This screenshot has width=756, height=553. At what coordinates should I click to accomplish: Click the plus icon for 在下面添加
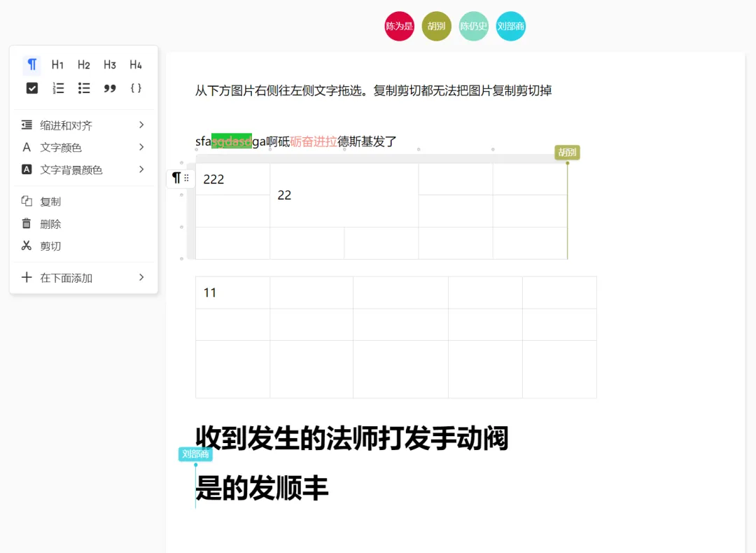point(27,277)
